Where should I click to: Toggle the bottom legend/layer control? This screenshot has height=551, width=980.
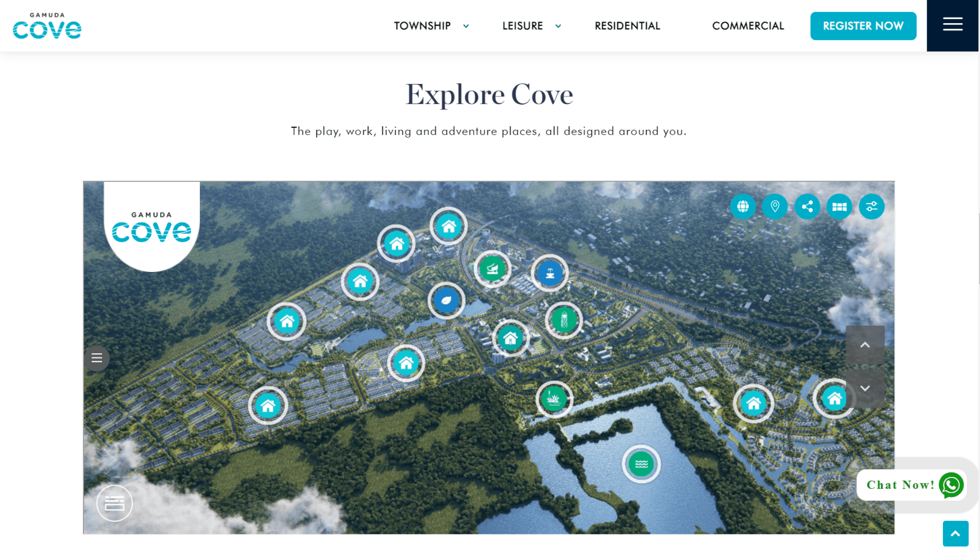pyautogui.click(x=114, y=503)
